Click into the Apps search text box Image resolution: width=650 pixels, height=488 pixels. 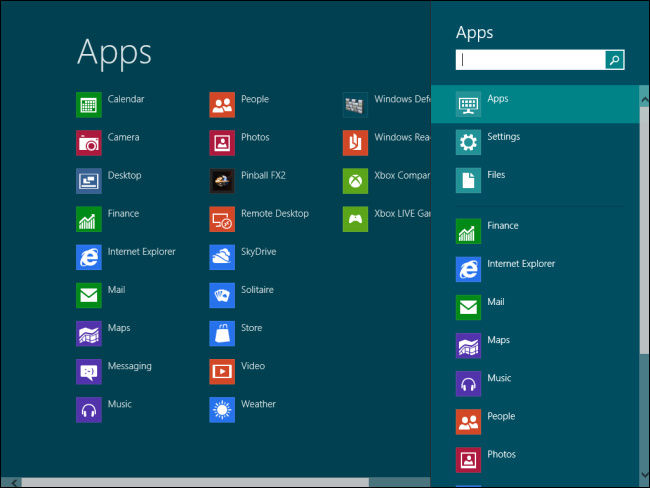point(531,60)
